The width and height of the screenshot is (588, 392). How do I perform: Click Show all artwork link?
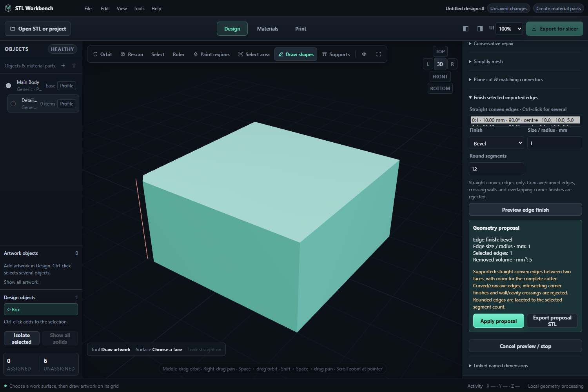21,282
